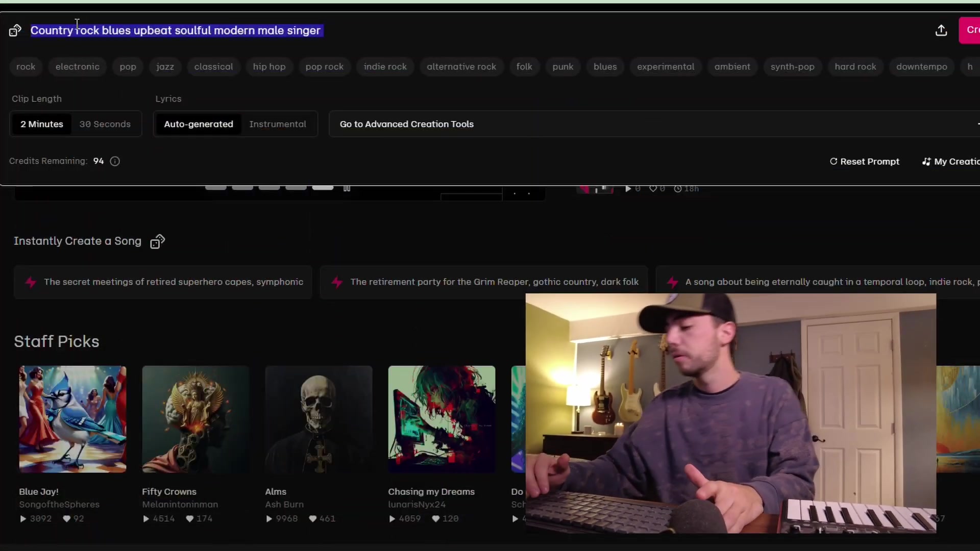This screenshot has width=980, height=551.
Task: Open artist Ash Burn profile
Action: click(284, 505)
